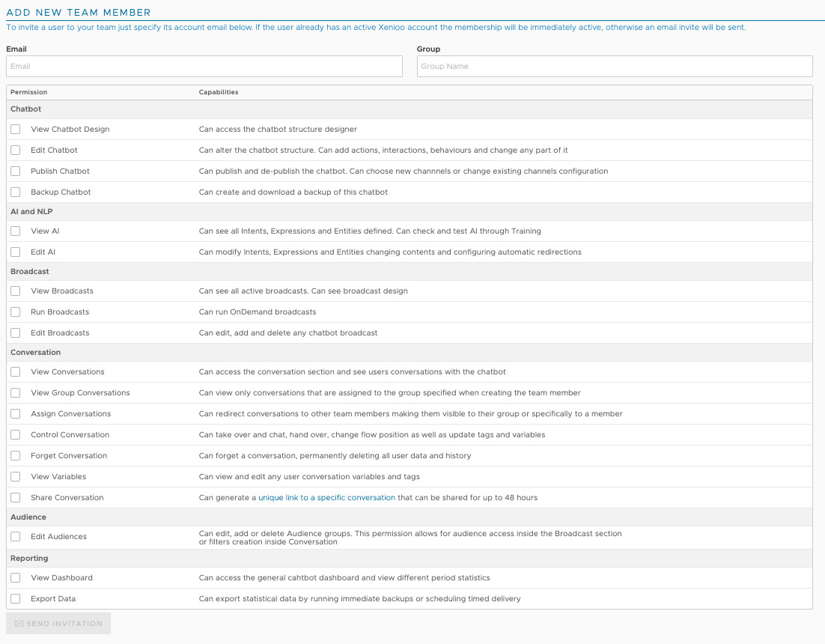Screen dimensions: 825x644
Task: Enable the View Chatbot Design checkbox
Action: [x=16, y=129]
